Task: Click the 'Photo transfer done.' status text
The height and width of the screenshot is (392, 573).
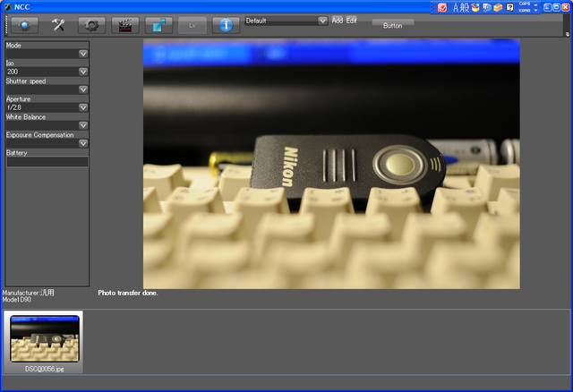Action: tap(128, 293)
